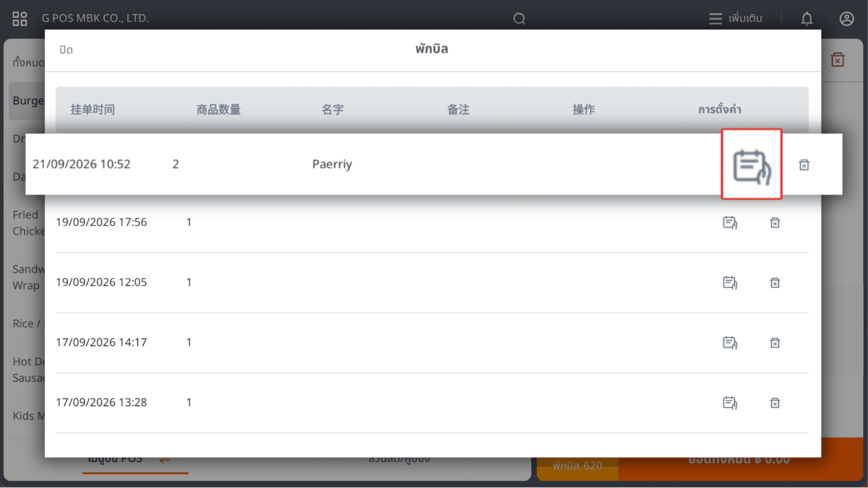Screen dimensions: 868x488
Task: Click the 商品数量 column header
Action: pos(218,109)
